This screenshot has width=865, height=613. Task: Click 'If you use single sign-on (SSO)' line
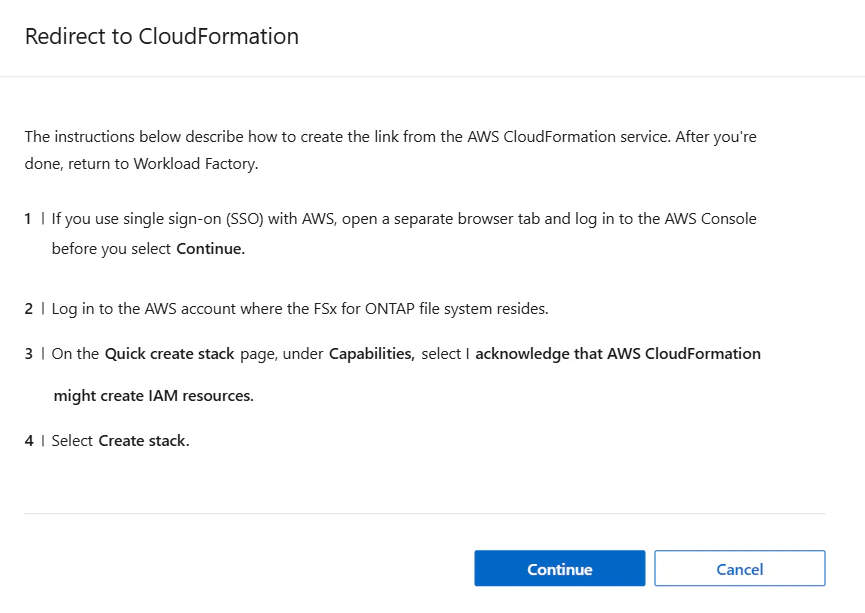pos(404,219)
